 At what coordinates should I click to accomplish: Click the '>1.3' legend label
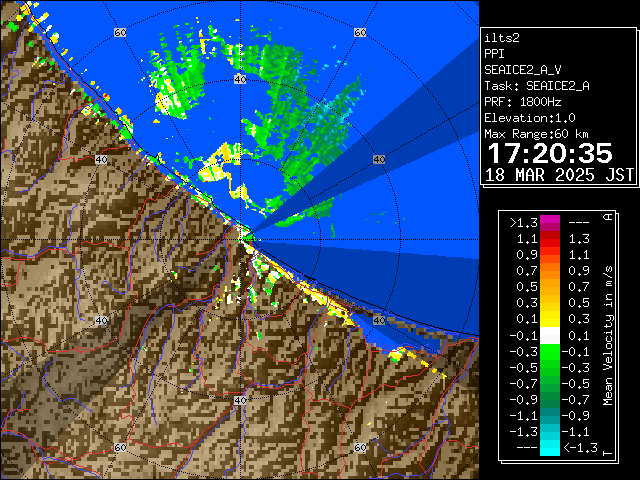click(x=524, y=223)
